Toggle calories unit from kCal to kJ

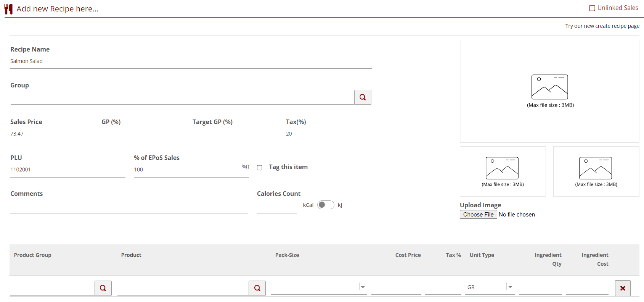pyautogui.click(x=326, y=205)
